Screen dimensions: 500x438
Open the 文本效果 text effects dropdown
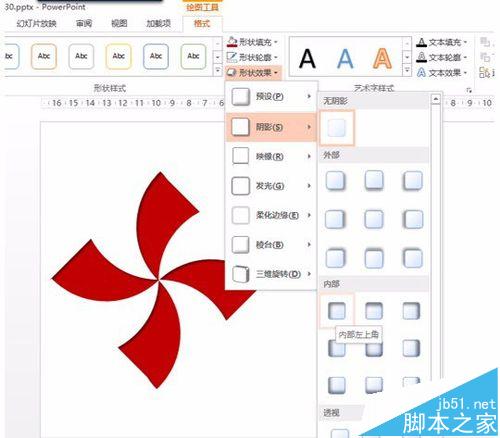click(442, 72)
